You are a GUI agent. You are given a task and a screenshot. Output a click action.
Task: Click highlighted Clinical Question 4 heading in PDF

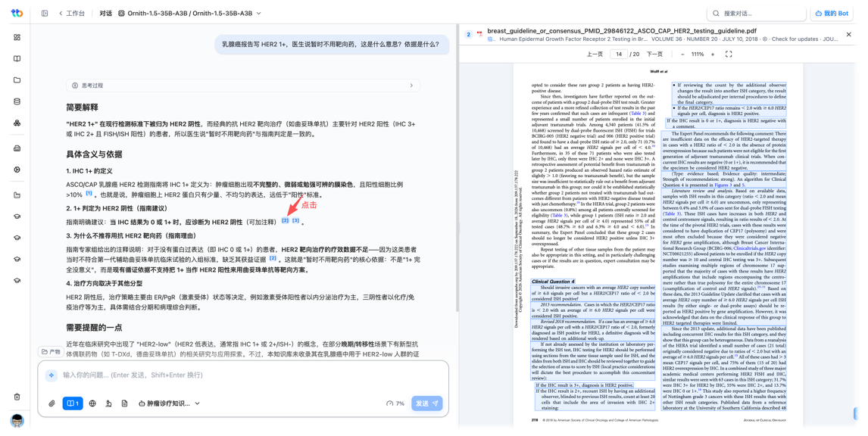(553, 282)
